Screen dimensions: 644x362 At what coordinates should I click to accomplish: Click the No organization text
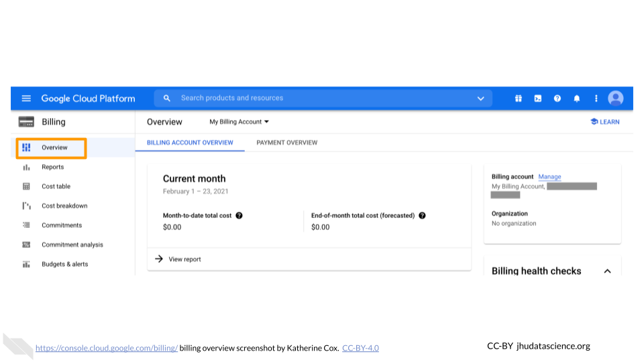pos(514,223)
